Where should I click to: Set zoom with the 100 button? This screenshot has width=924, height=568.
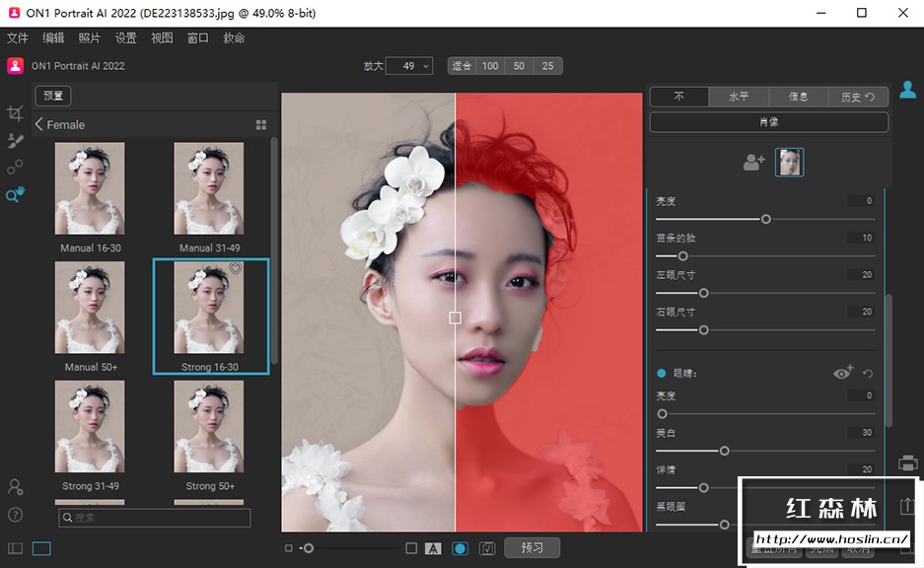[490, 66]
